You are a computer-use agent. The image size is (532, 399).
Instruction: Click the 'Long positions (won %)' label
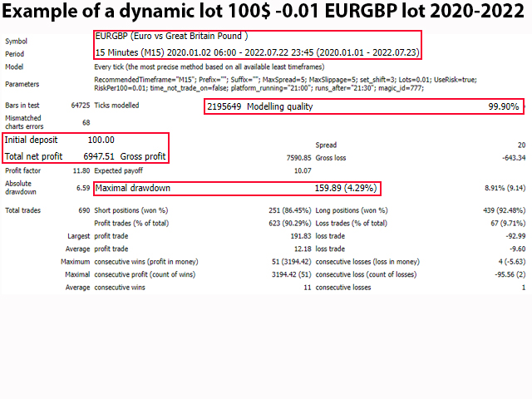pos(352,210)
